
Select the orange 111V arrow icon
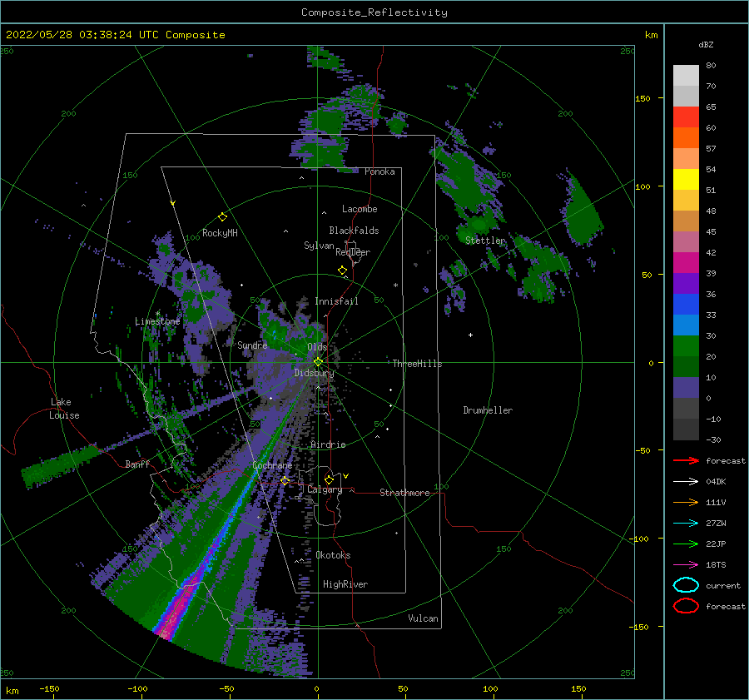click(x=686, y=502)
